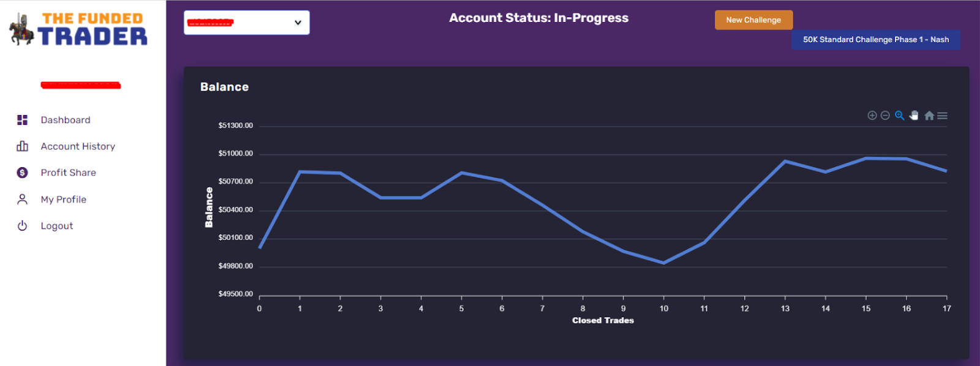Expand the account selector dropdown arrow
This screenshot has height=366, width=980.
pos(298,23)
